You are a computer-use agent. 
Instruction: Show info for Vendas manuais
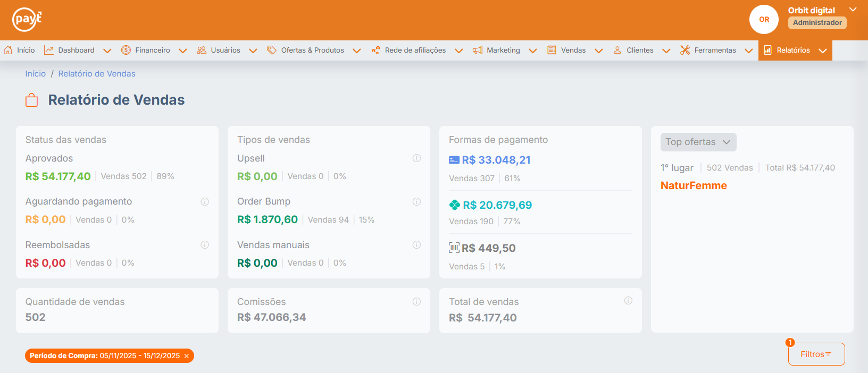click(x=416, y=245)
